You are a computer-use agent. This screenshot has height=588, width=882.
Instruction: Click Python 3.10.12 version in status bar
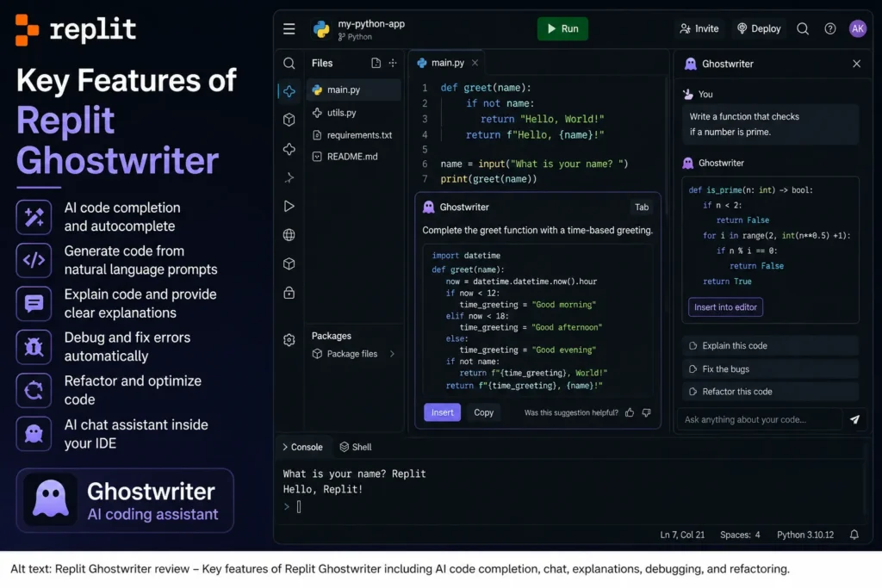pyautogui.click(x=805, y=535)
